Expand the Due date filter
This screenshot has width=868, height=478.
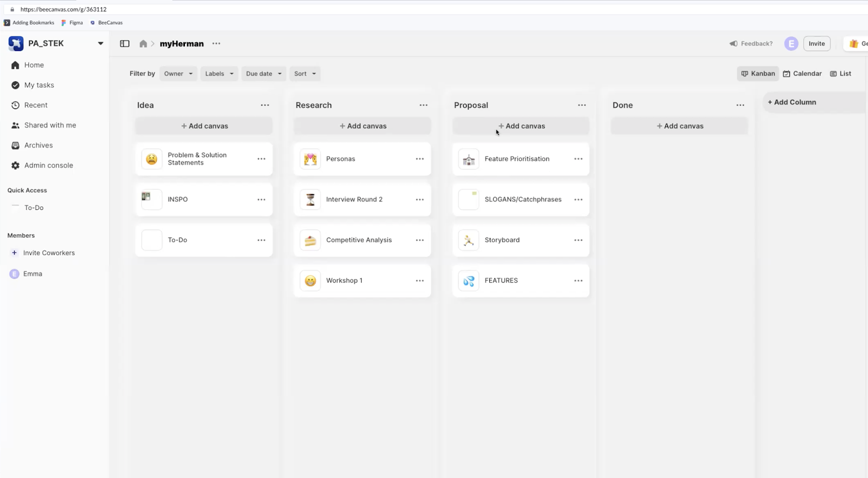click(x=264, y=74)
